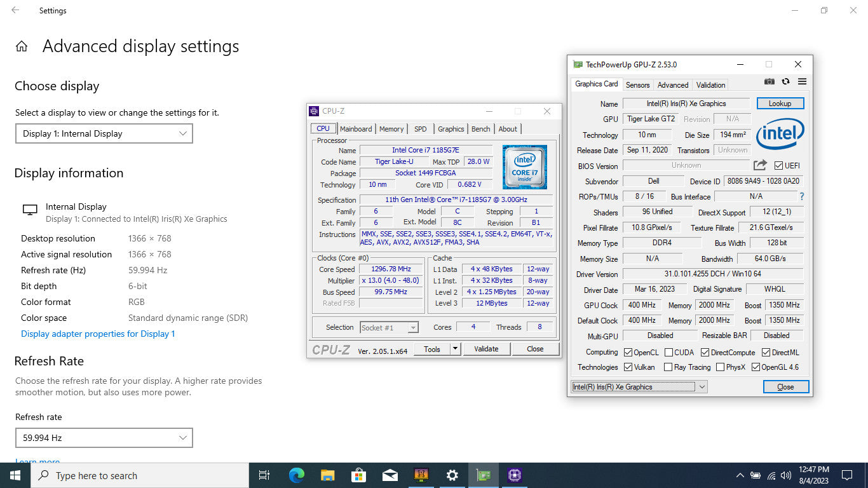
Task: Open the Socket #1 selection dropdown
Action: 390,327
